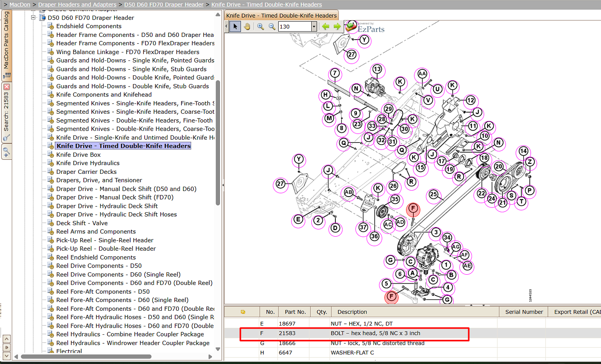This screenshot has width=601, height=364.
Task: Switch to the Search: 21583 side tab
Action: tap(6, 112)
